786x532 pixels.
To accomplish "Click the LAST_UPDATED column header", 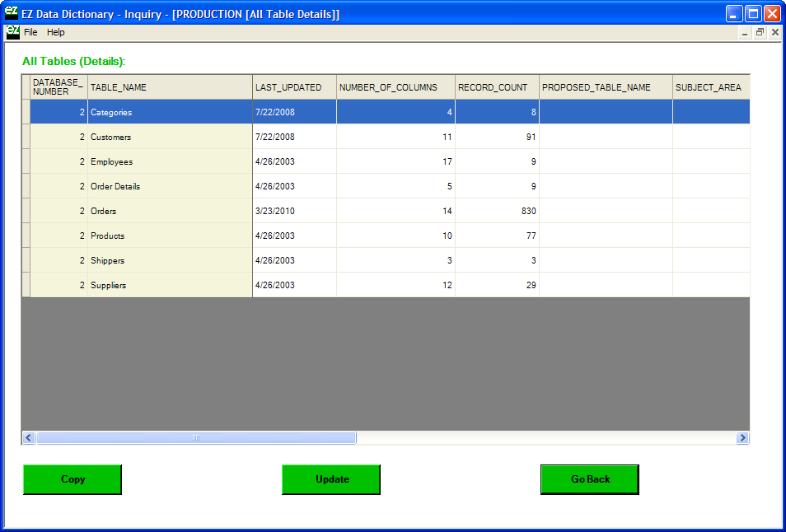I will tap(294, 87).
